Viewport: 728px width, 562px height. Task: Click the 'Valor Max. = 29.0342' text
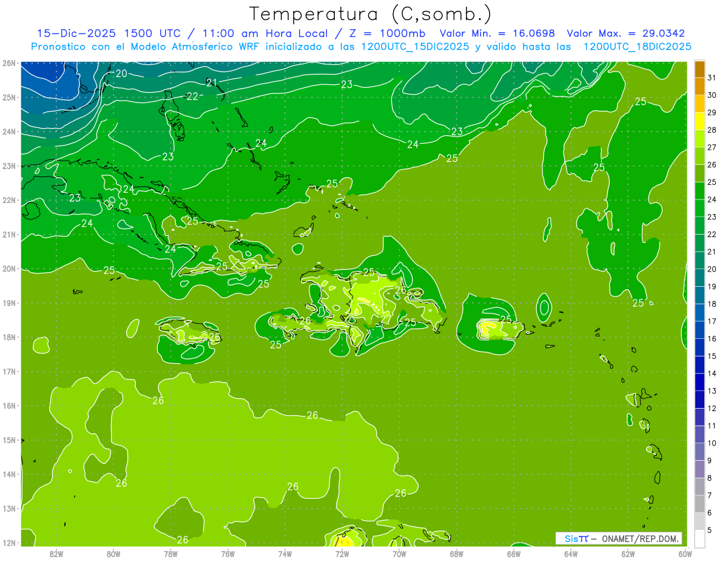626,33
